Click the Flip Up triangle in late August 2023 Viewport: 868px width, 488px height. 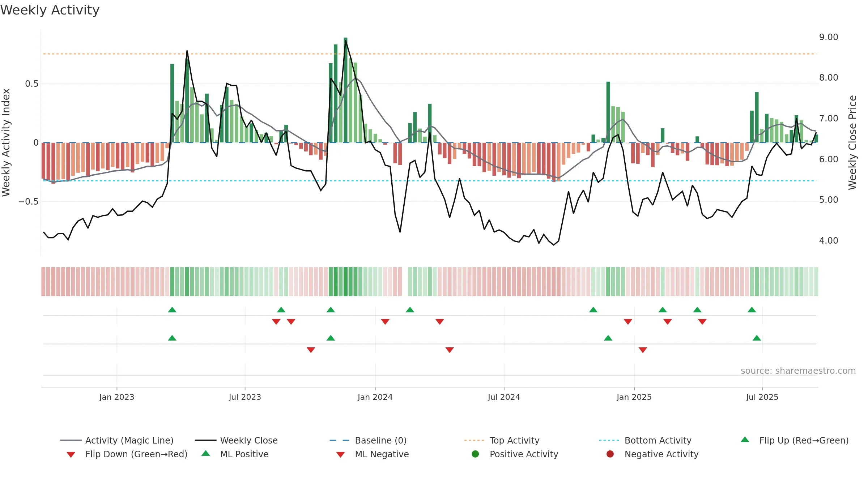281,310
